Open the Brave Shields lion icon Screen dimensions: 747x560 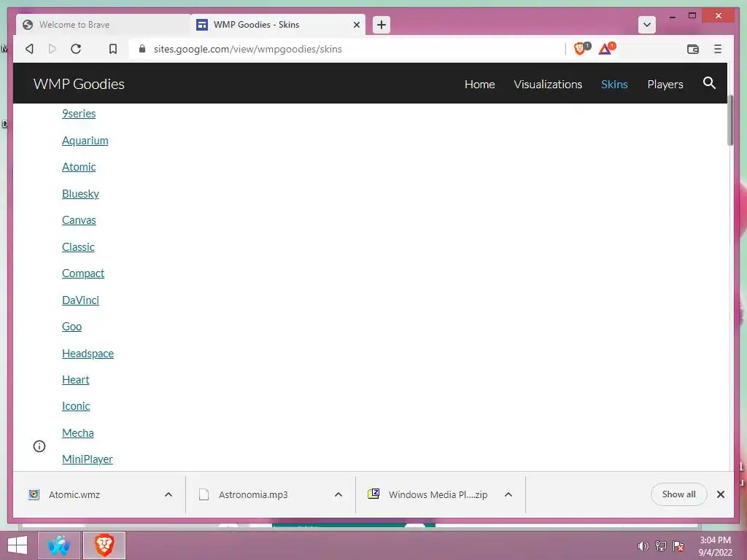[x=580, y=49]
